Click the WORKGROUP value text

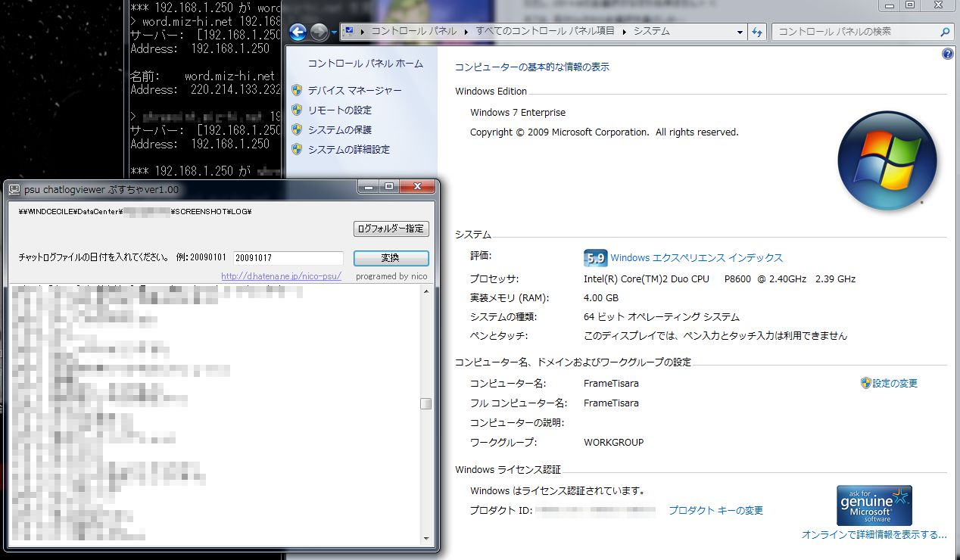(x=614, y=443)
